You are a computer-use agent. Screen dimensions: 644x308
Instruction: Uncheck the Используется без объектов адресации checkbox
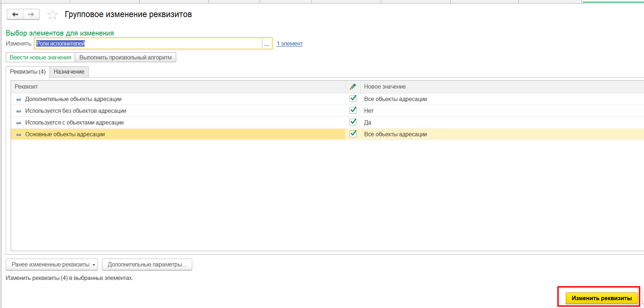coord(353,110)
